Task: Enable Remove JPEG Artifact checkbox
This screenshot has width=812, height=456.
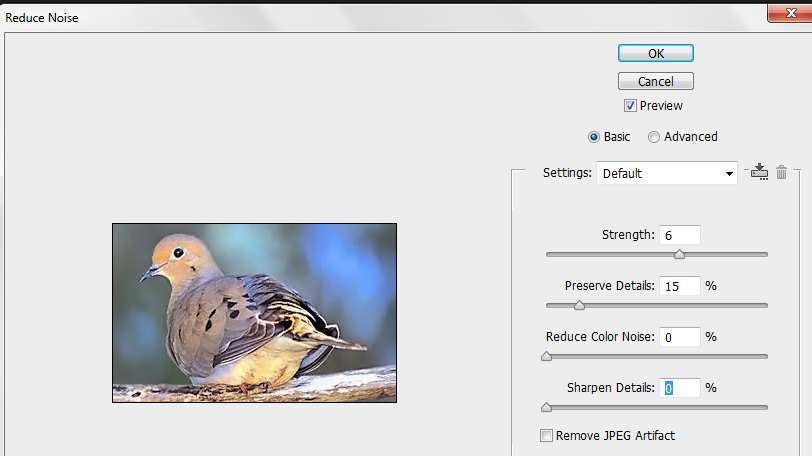Action: coord(546,435)
